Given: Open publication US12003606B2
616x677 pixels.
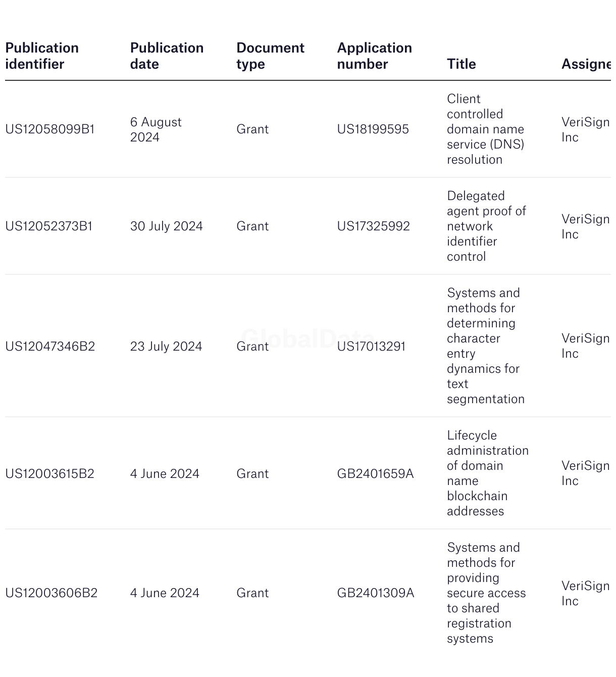Looking at the screenshot, I should coord(52,593).
